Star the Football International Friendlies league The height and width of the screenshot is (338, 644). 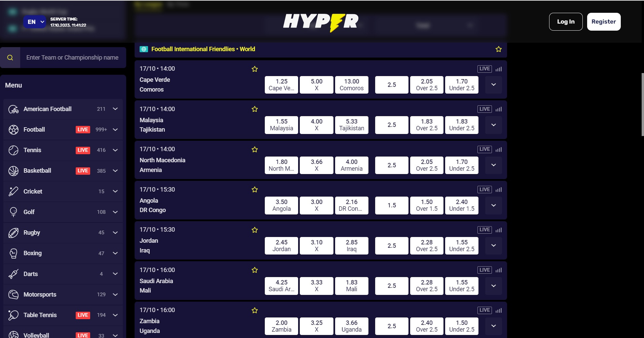499,49
